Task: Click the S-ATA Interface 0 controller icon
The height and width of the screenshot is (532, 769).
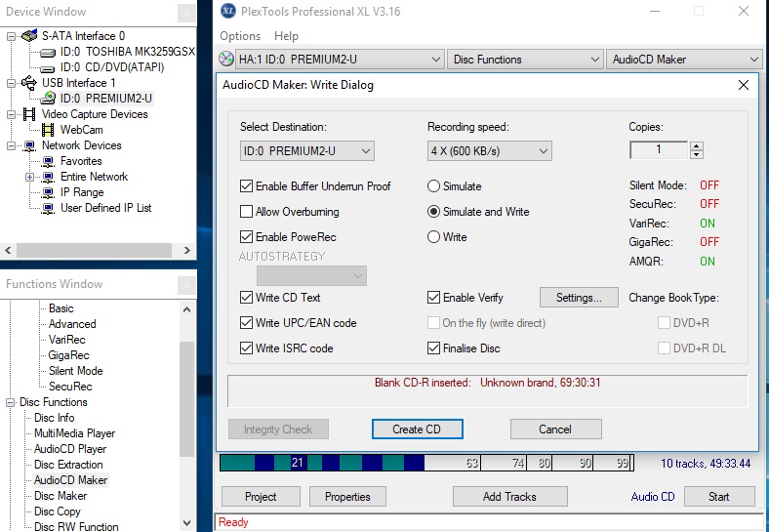Action: pyautogui.click(x=29, y=36)
